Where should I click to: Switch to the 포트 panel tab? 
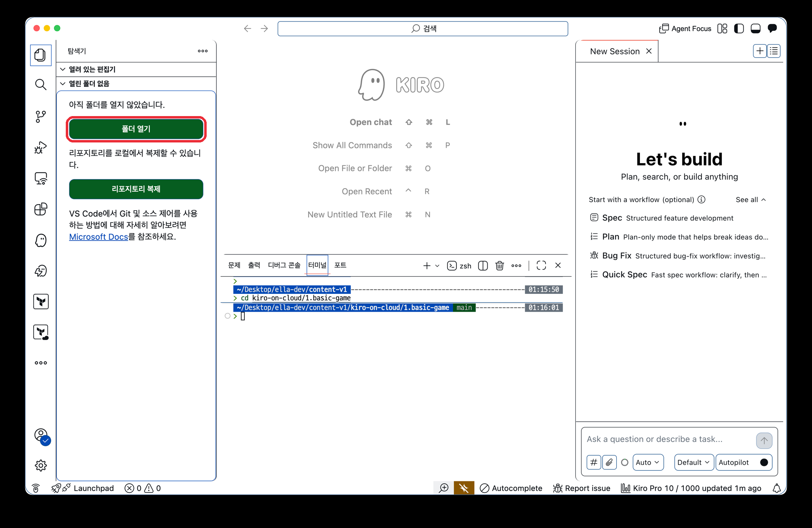(340, 265)
